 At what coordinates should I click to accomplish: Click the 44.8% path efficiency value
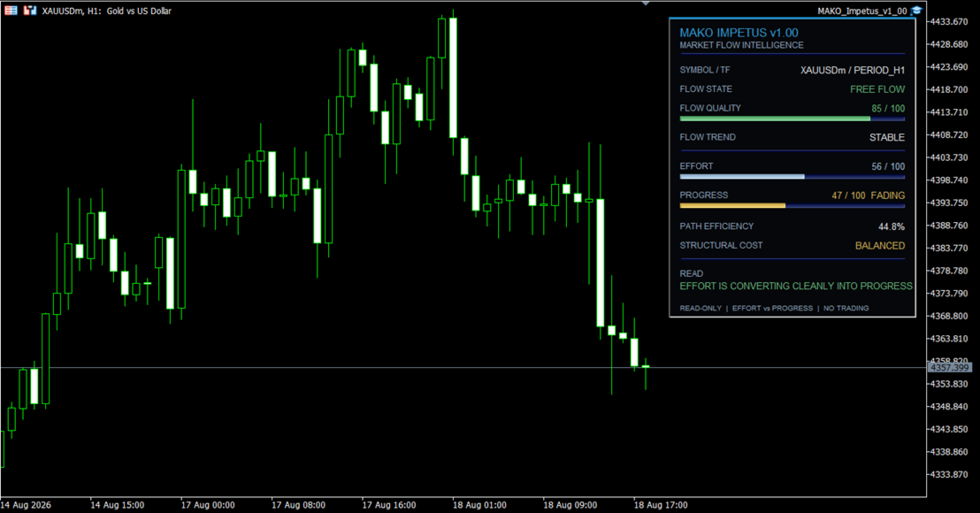(x=892, y=226)
